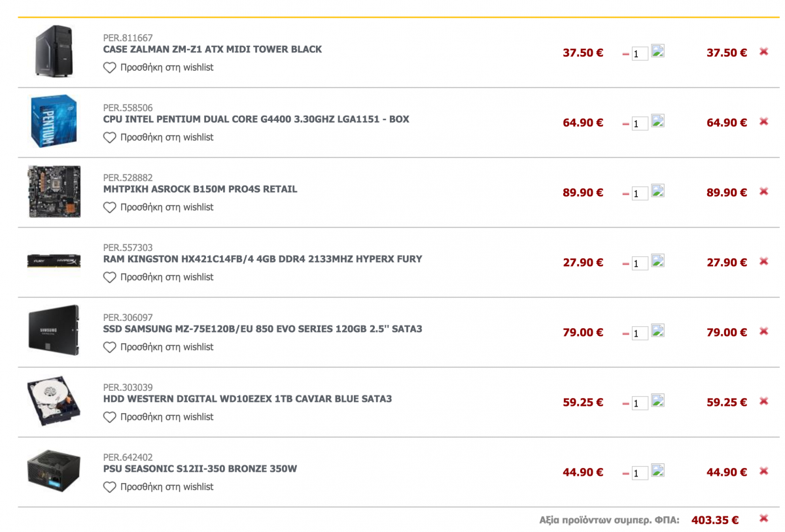Open CPU Intel Pentium G4400 product link

(256, 119)
